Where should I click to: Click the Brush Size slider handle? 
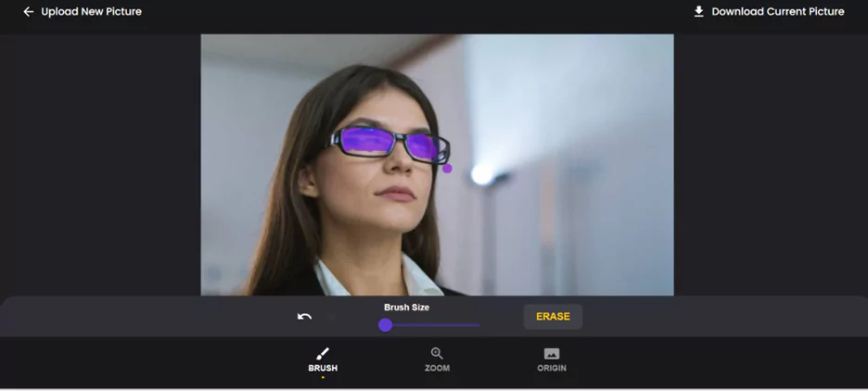(385, 325)
